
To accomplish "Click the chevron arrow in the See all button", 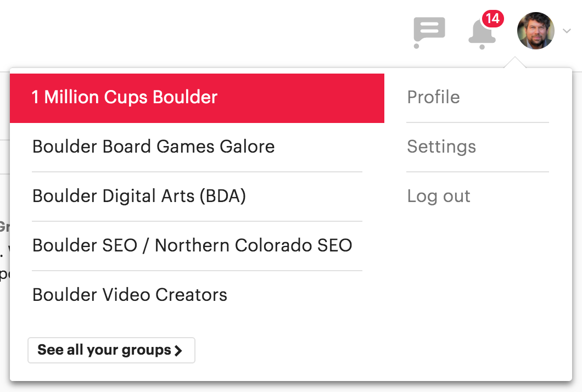I will (180, 350).
